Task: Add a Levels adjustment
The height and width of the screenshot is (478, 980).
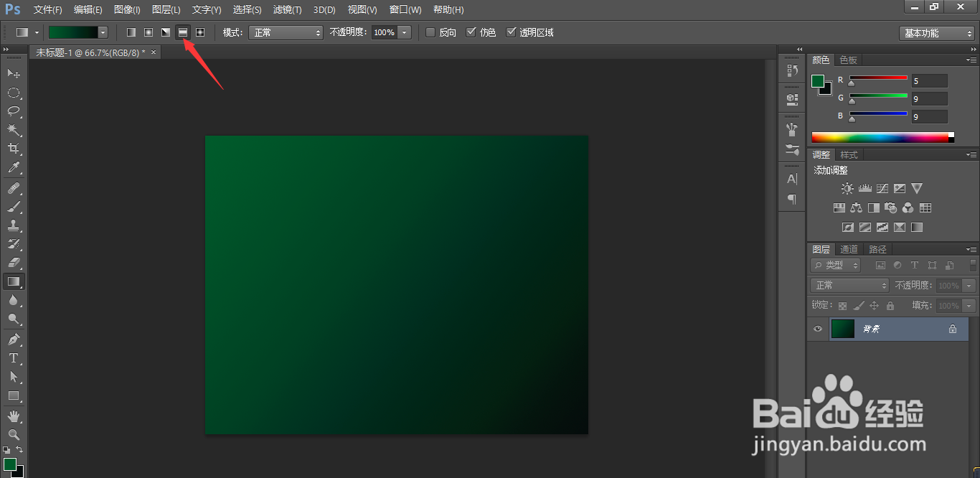Action: pyautogui.click(x=864, y=189)
